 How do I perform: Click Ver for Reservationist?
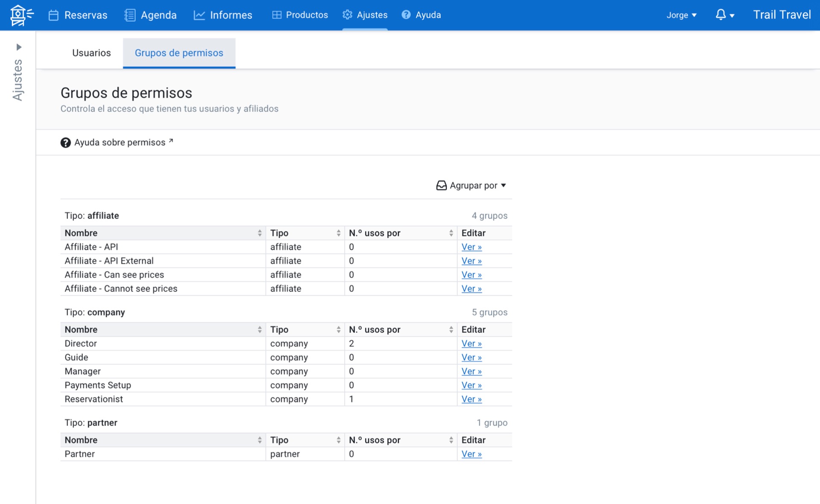(471, 399)
